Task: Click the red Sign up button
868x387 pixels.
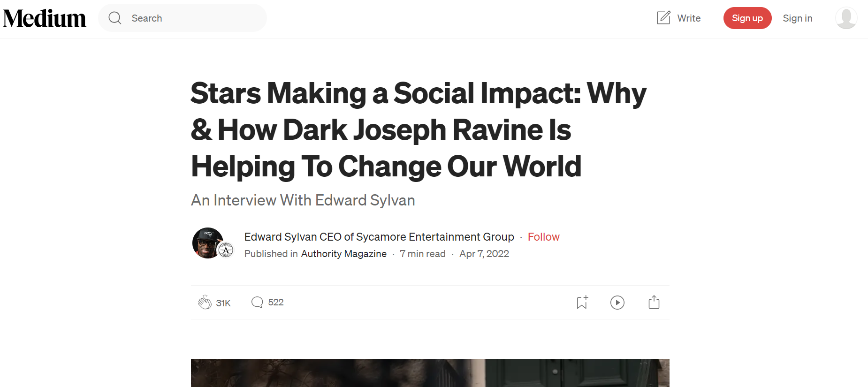Action: pos(747,18)
